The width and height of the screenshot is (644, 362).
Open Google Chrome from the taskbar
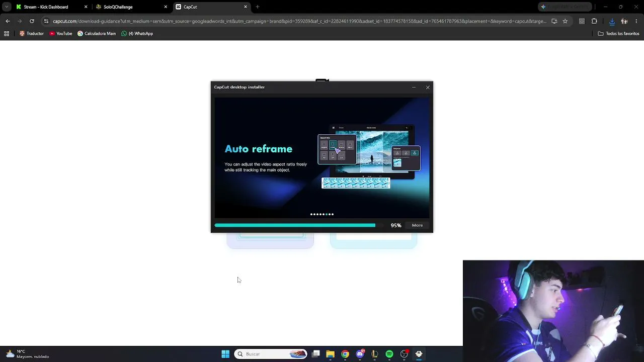(x=345, y=354)
